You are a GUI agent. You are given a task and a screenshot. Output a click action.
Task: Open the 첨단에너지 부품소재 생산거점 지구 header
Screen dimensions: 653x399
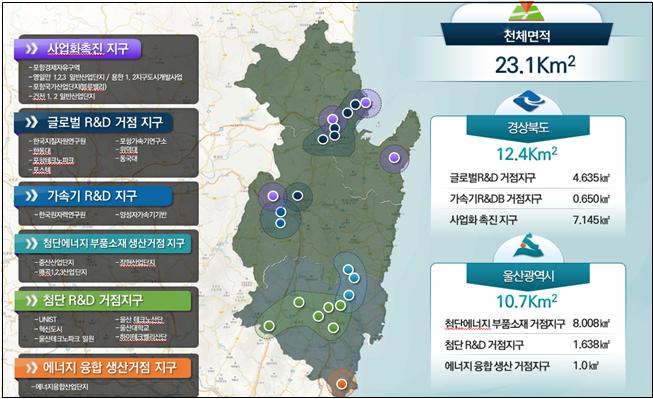click(103, 244)
